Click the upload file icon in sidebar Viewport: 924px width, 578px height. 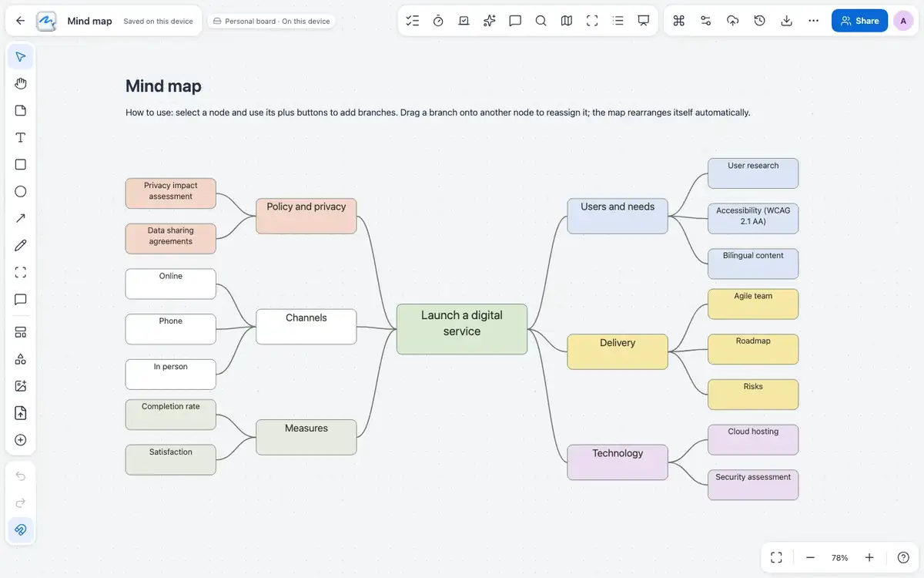(21, 413)
